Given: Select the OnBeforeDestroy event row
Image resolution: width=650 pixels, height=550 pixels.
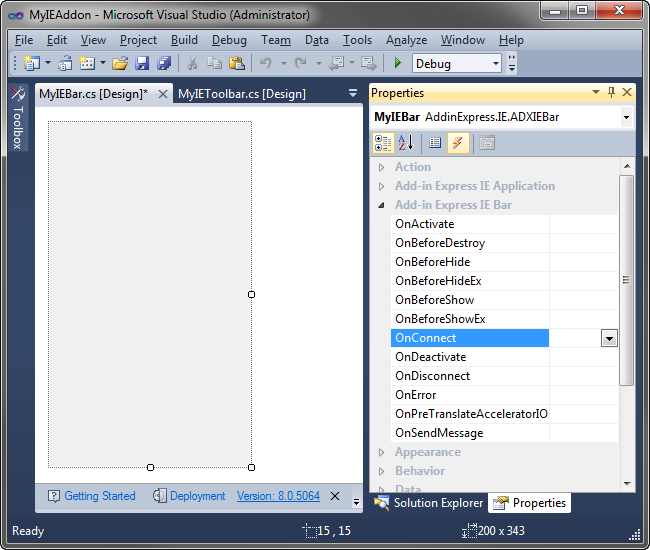Looking at the screenshot, I should pos(504,243).
